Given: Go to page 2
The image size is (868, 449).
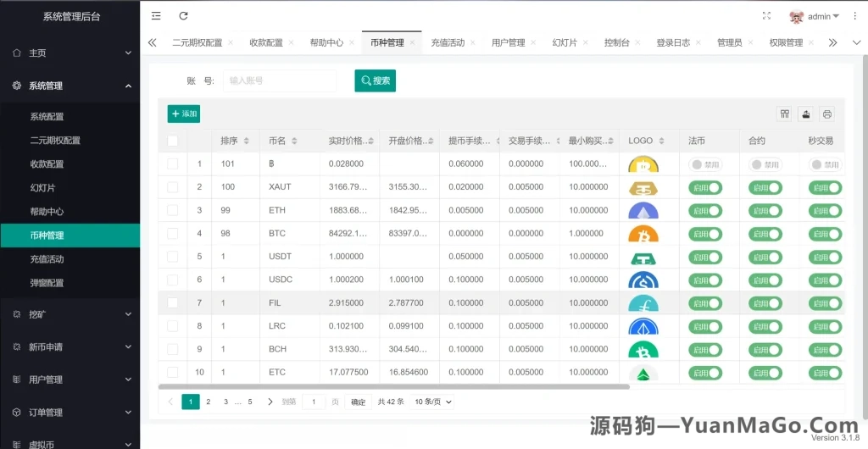Looking at the screenshot, I should click(x=209, y=402).
